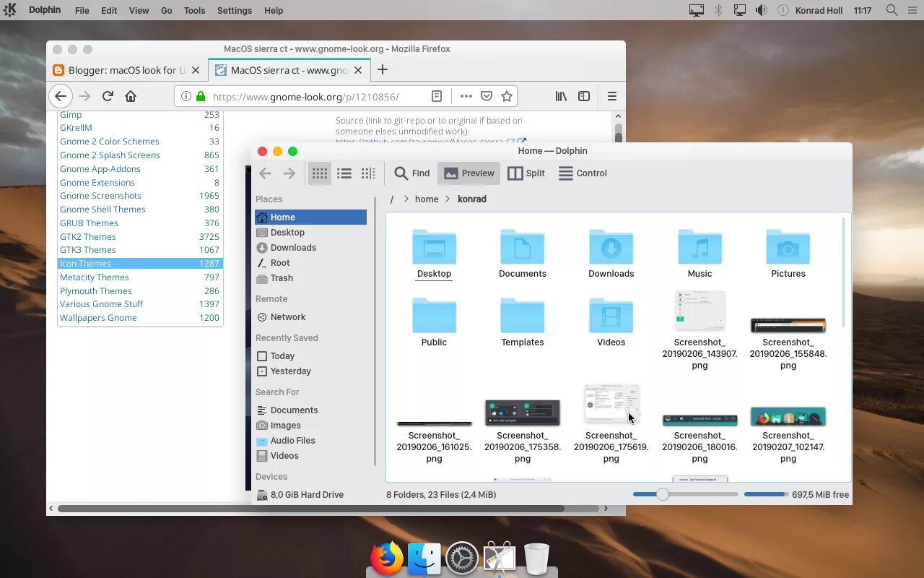The height and width of the screenshot is (578, 924).
Task: Toggle Split view in Dolphin
Action: 526,173
